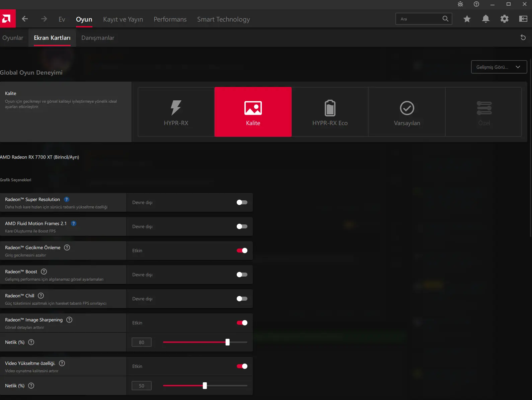Screen dimensions: 532x400
Task: Disable Radeon Gecikme Önleme switch
Action: (x=242, y=251)
